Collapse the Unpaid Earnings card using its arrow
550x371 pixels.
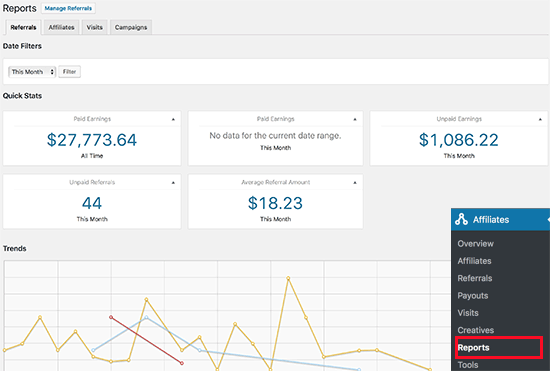(540, 119)
